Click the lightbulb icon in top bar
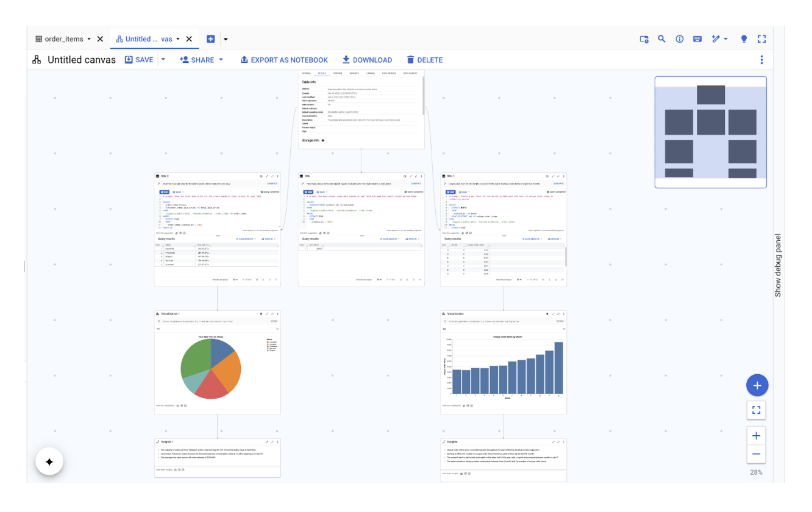The height and width of the screenshot is (512, 812). 744,39
